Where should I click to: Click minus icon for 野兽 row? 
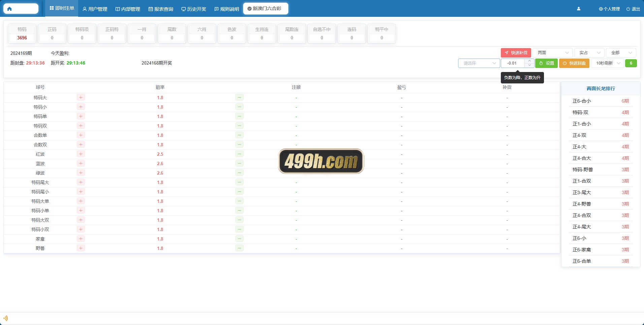[239, 248]
